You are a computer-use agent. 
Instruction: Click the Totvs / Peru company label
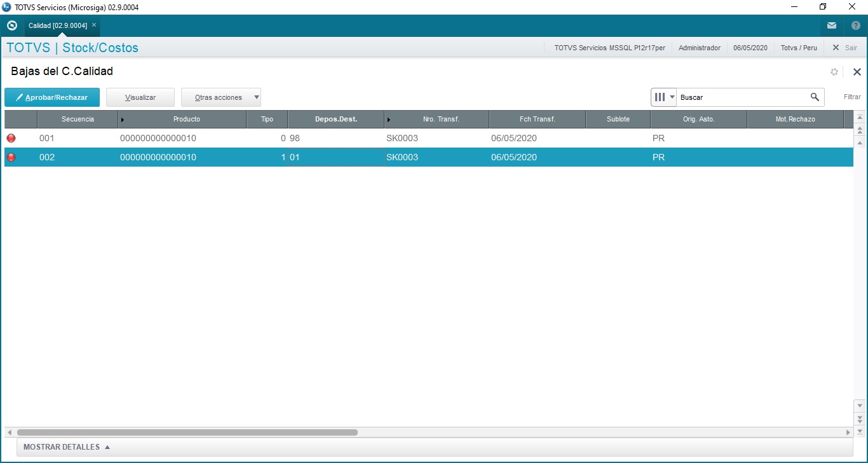pos(799,48)
